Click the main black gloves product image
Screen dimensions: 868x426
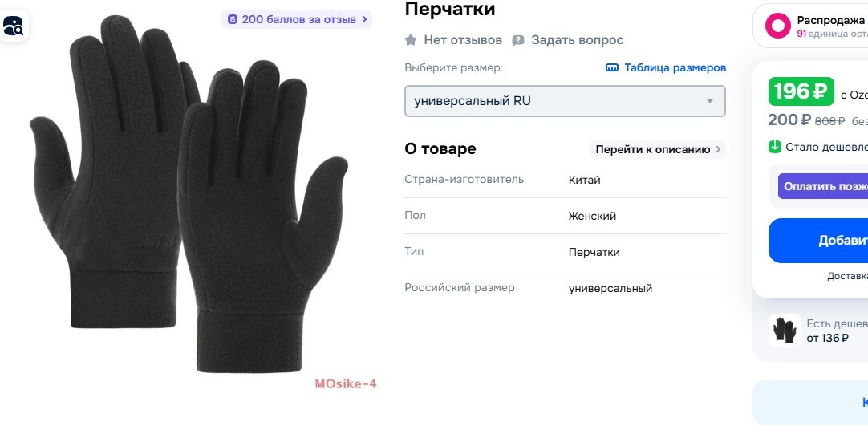coord(189,193)
